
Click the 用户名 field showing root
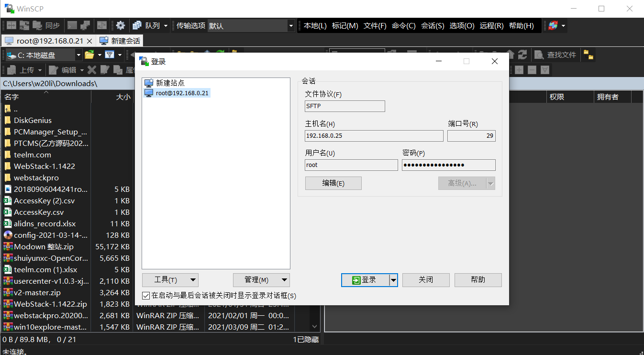pyautogui.click(x=351, y=165)
